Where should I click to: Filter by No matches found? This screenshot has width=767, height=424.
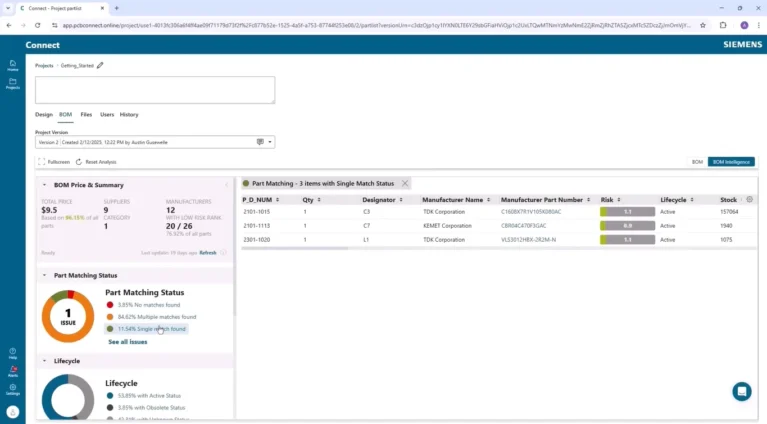(x=143, y=305)
